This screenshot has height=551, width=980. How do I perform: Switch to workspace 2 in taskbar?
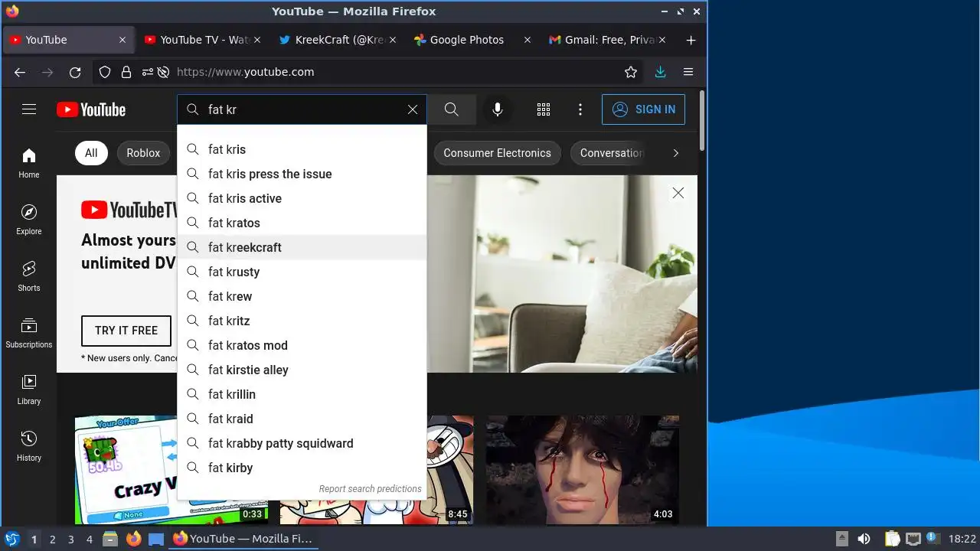tap(52, 540)
